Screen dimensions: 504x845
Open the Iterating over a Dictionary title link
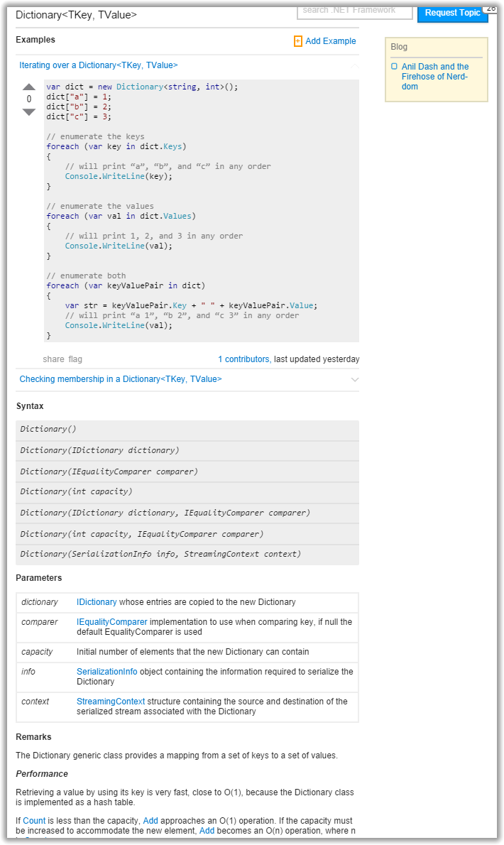[x=99, y=65]
